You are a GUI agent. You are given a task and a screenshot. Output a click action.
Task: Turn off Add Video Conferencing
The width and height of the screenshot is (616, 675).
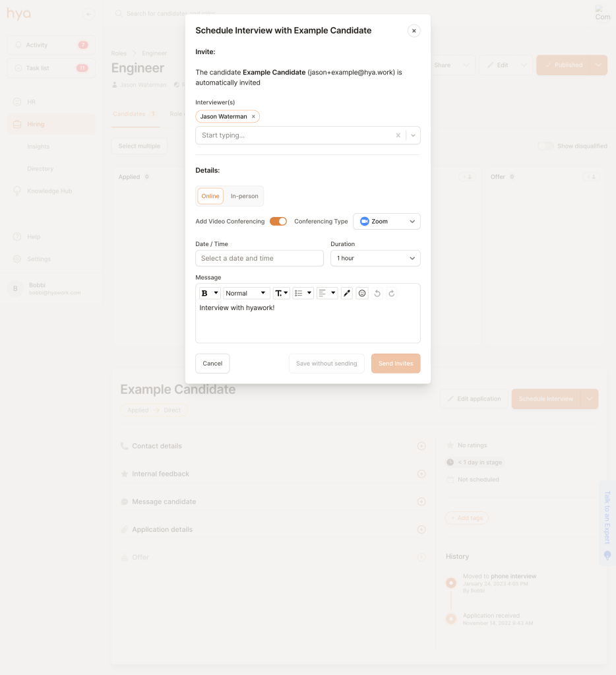click(278, 222)
